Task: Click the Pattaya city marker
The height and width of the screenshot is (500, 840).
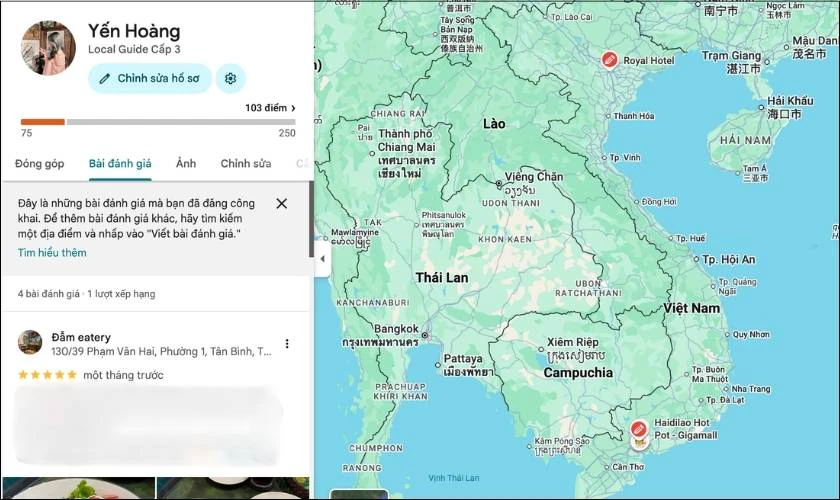Action: tap(438, 365)
